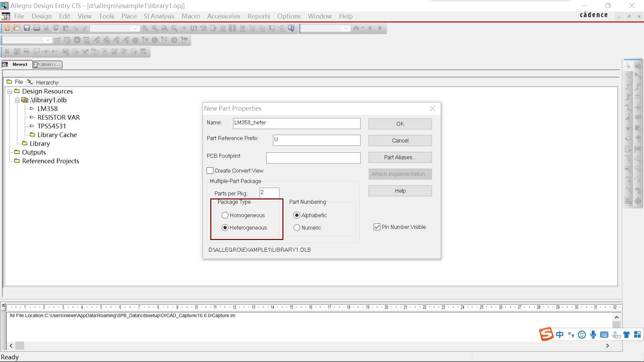Click the Cut scissors icon
Viewport: 644px width, 362px height.
46,28
